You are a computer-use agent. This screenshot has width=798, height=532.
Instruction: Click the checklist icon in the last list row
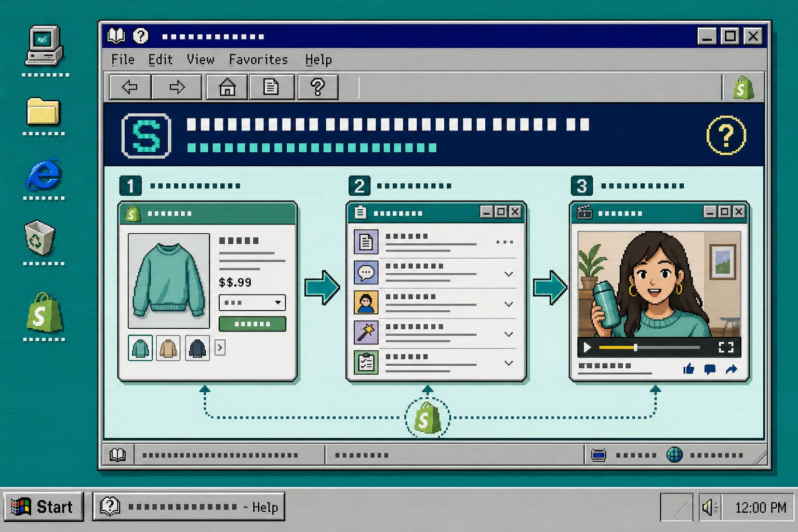(x=366, y=362)
